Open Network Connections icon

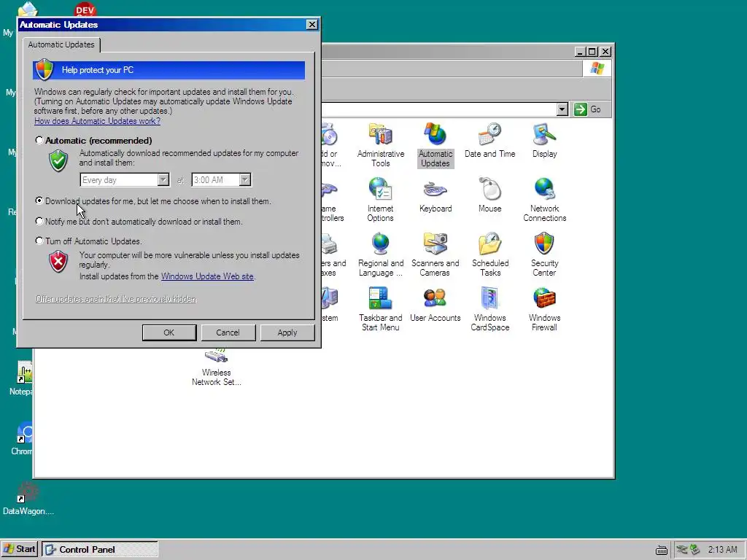pos(544,200)
